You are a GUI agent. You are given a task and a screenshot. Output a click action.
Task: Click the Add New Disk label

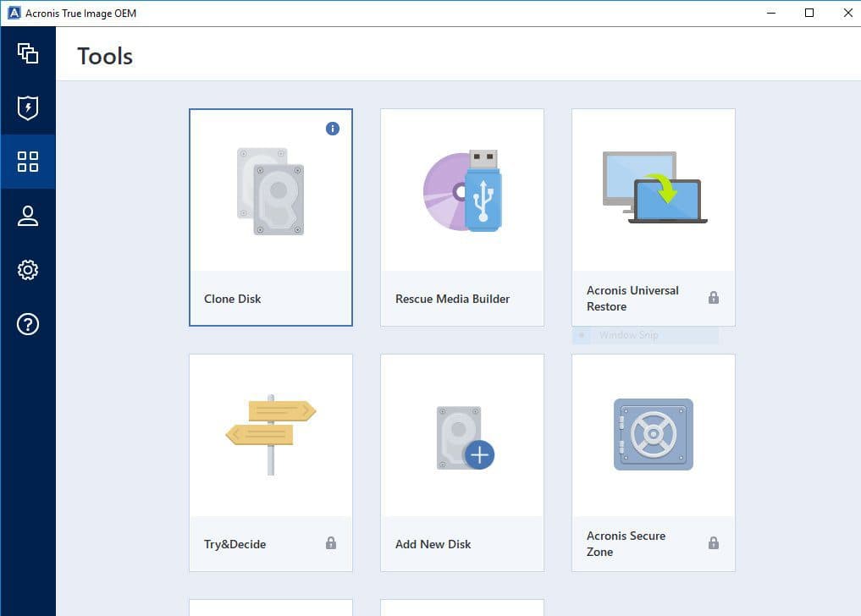[433, 543]
